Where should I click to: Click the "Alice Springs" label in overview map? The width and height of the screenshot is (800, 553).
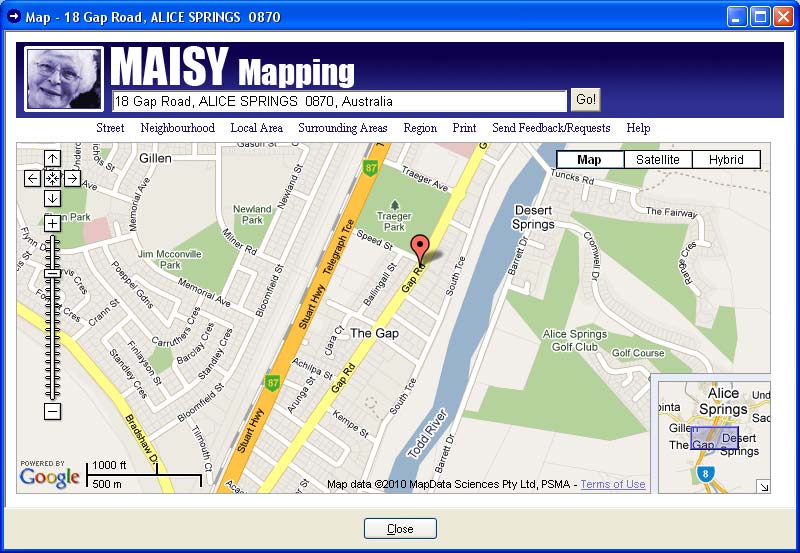(723, 401)
